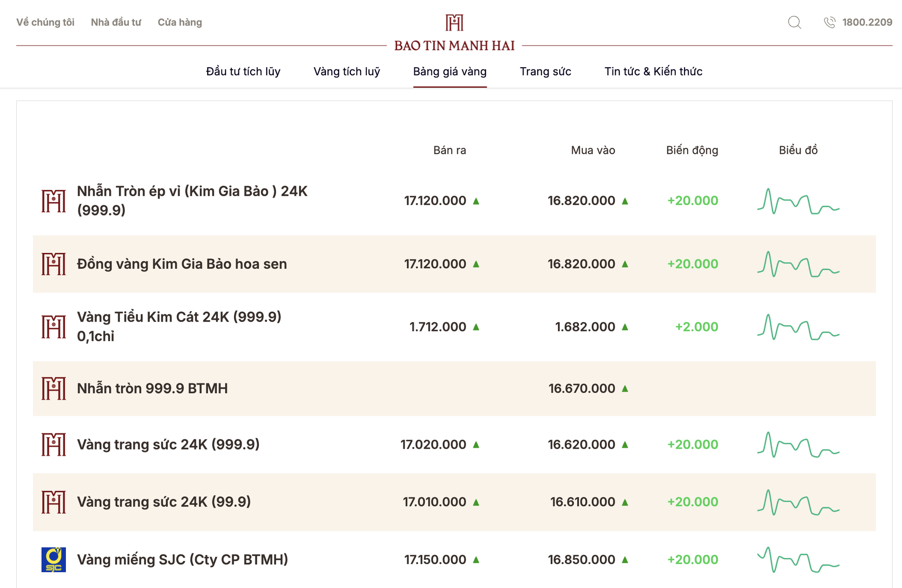Click the phone hotline icon
The width and height of the screenshot is (902, 588).
tap(829, 22)
